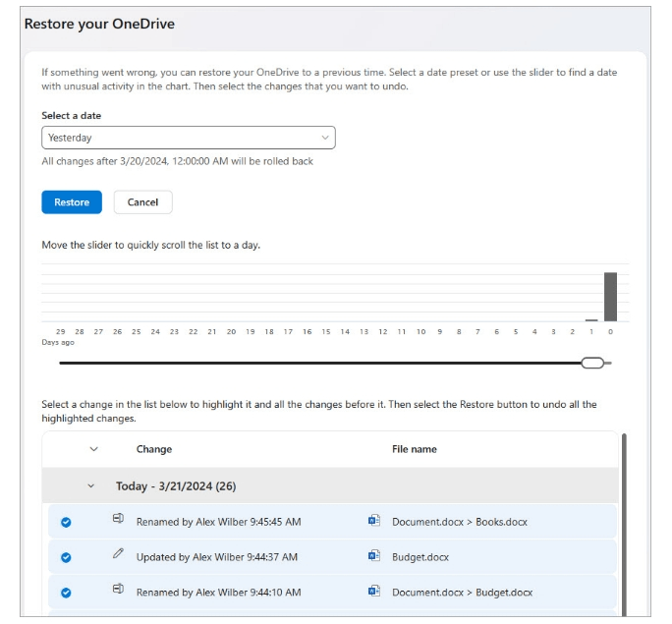Click the pencil edit icon for Budget.docx update
The width and height of the screenshot is (672, 624).
[x=118, y=553]
